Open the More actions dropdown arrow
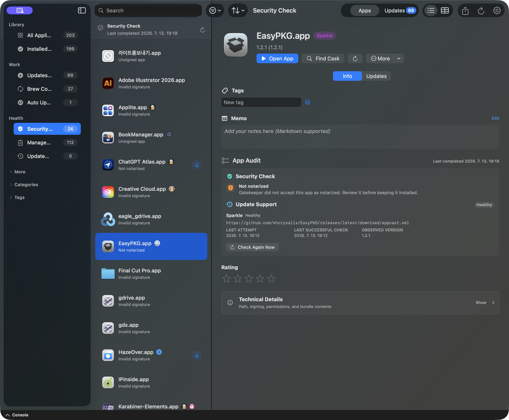Screen dimensions: 509x420 (x=399, y=59)
